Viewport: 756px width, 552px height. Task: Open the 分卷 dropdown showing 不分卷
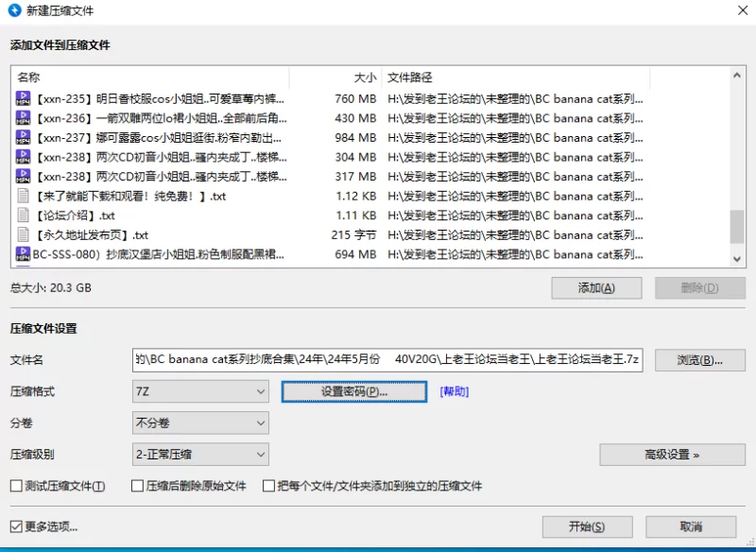(200, 423)
